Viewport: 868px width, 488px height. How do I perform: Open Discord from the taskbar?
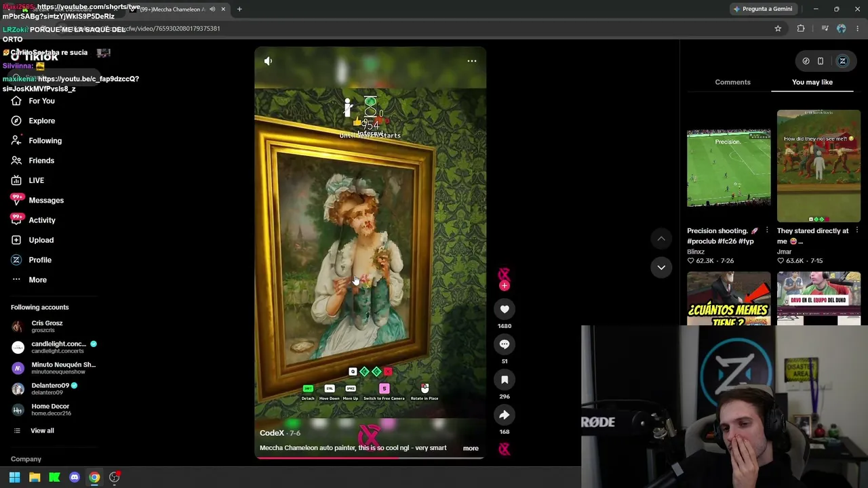tap(75, 477)
